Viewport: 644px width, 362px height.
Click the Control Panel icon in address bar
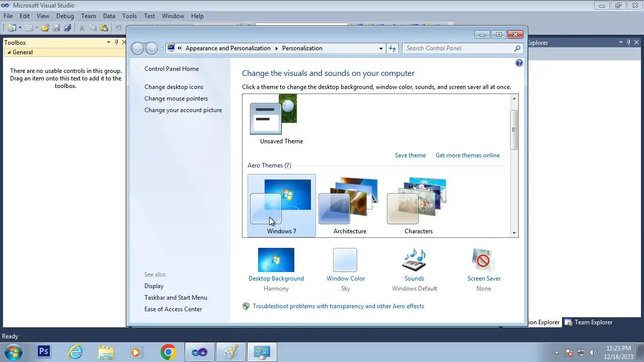[x=171, y=48]
